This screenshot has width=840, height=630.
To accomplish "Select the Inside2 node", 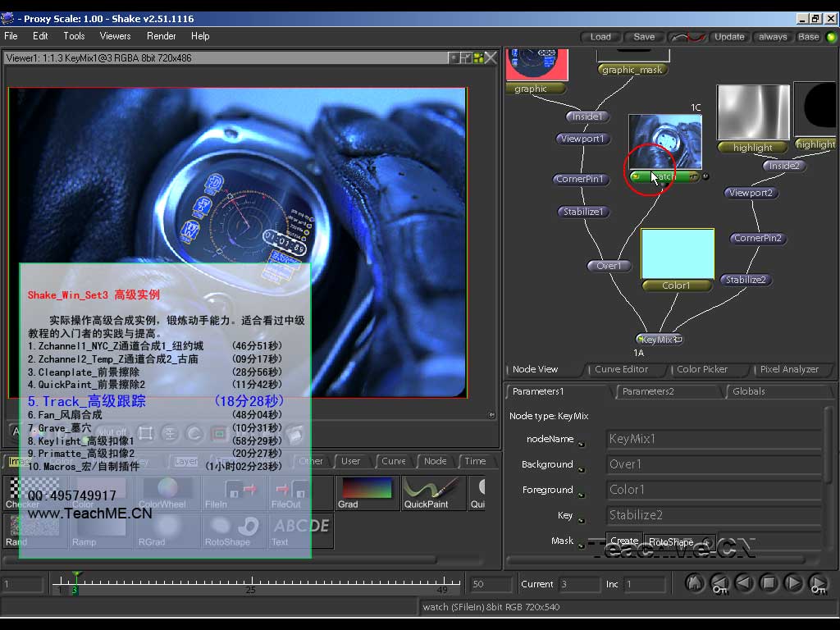I will pyautogui.click(x=784, y=166).
